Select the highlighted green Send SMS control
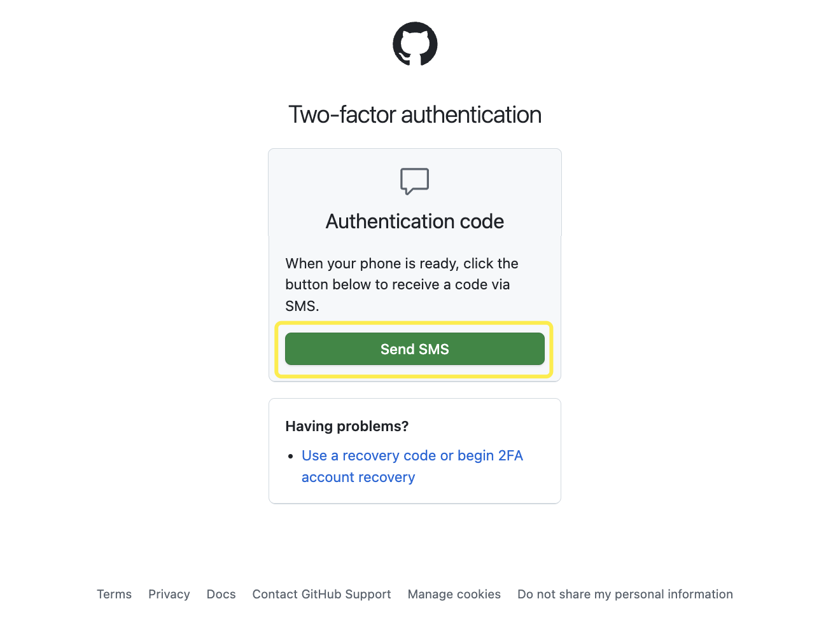 (x=414, y=348)
